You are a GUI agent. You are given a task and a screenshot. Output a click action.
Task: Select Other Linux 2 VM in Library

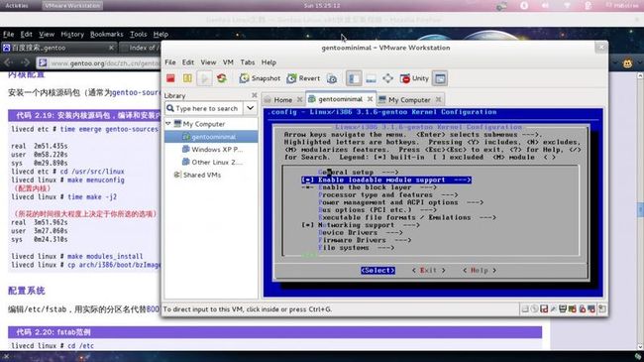coord(212,162)
